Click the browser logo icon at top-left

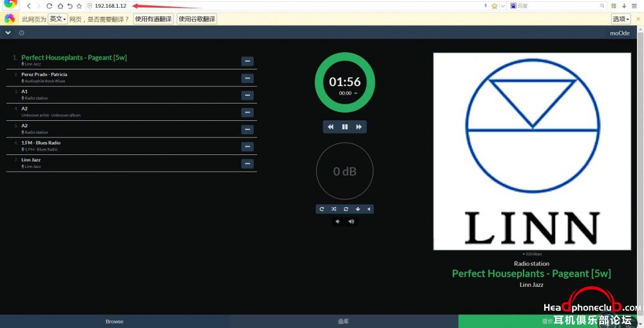(11, 4)
